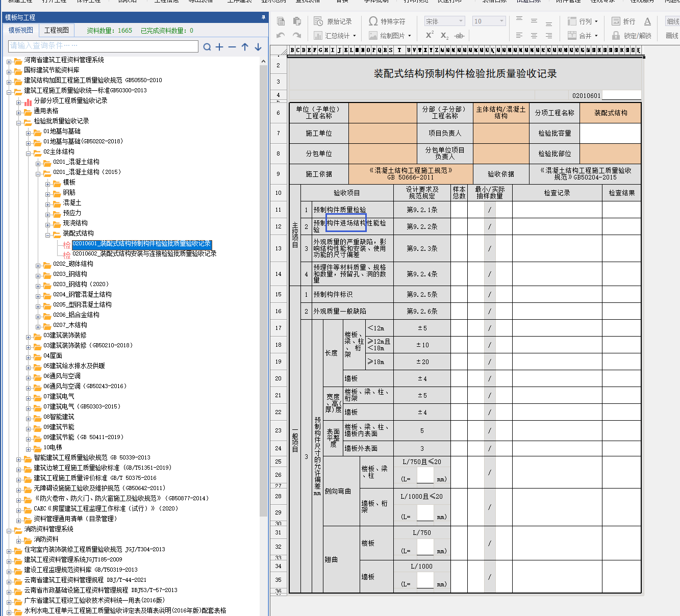The width and height of the screenshot is (680, 616).
Task: Collapse the 02主体结构 node
Action: point(29,153)
